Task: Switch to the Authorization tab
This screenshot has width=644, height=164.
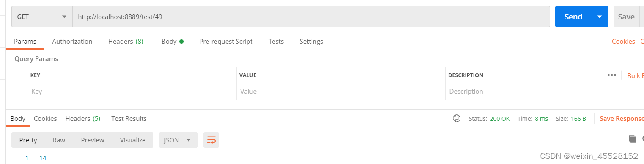Action: pos(72,41)
